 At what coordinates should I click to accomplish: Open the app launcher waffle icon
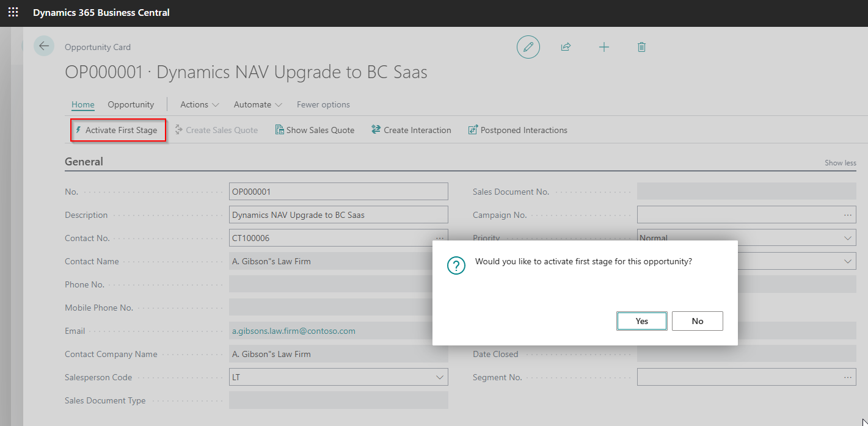(x=13, y=12)
